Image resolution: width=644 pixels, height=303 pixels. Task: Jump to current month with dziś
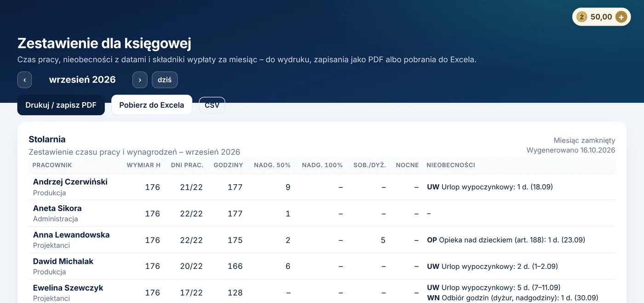pos(165,80)
